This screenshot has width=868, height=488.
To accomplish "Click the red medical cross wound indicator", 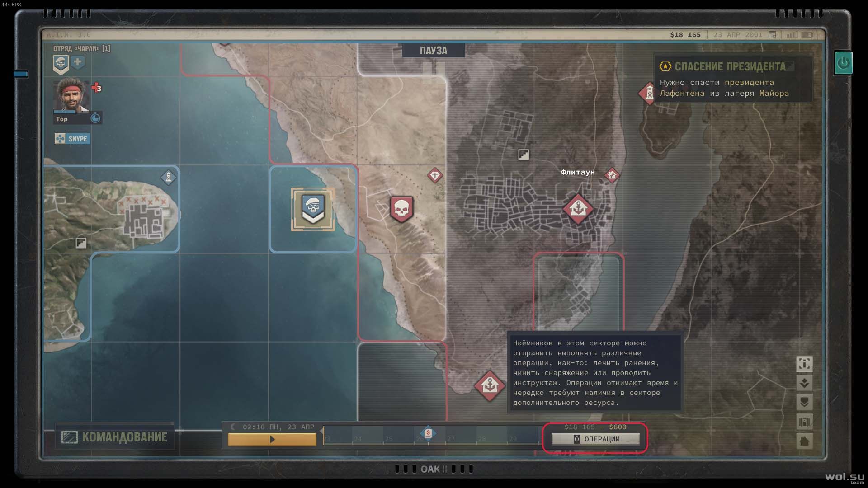I will tap(96, 87).
